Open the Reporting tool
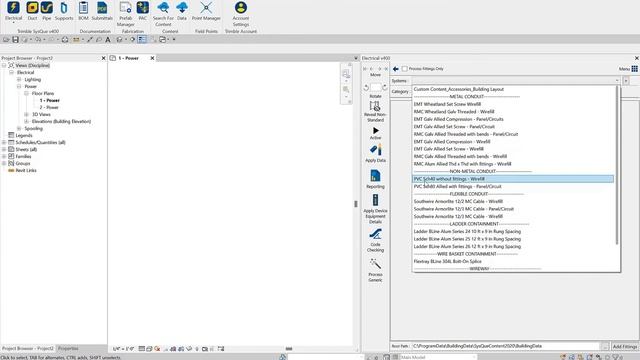Image resolution: width=640 pixels, height=360 pixels. 376,179
